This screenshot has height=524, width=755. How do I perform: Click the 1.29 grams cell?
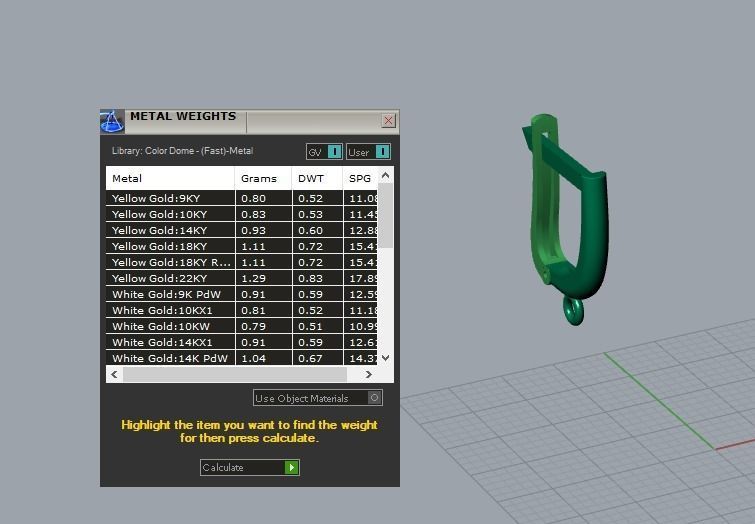tap(263, 278)
